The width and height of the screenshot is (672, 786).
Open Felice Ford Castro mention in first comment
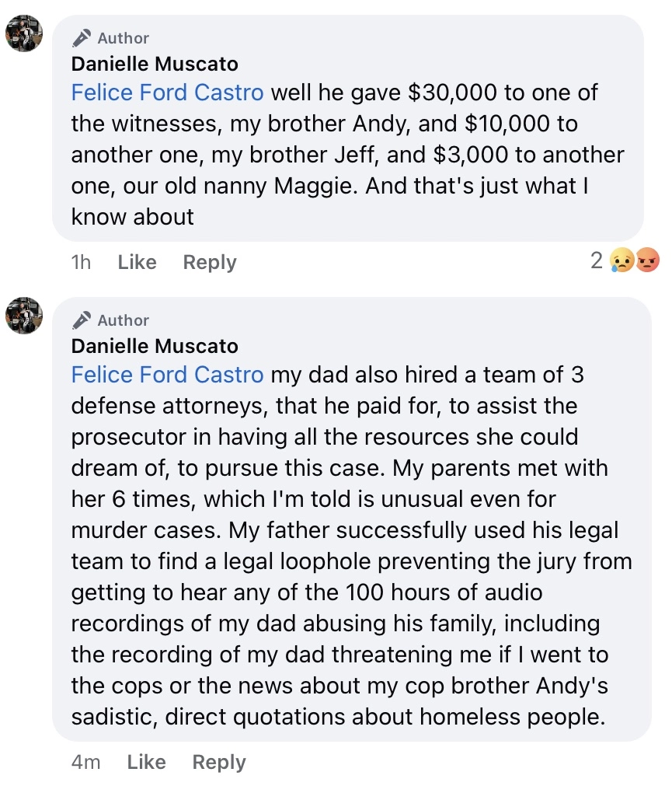point(167,93)
